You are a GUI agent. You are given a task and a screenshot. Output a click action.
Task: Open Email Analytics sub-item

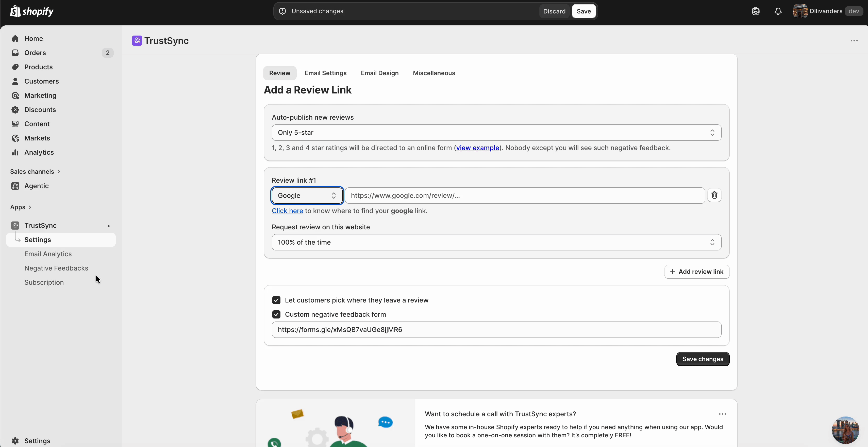click(x=48, y=254)
